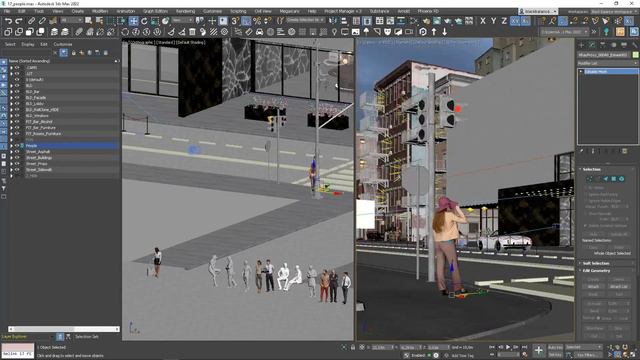Toggle visibility of the Street_Sidewalk layer

[17, 170]
